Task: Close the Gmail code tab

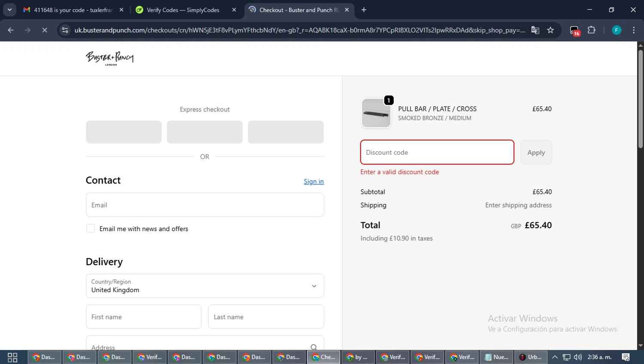Action: (x=122, y=10)
